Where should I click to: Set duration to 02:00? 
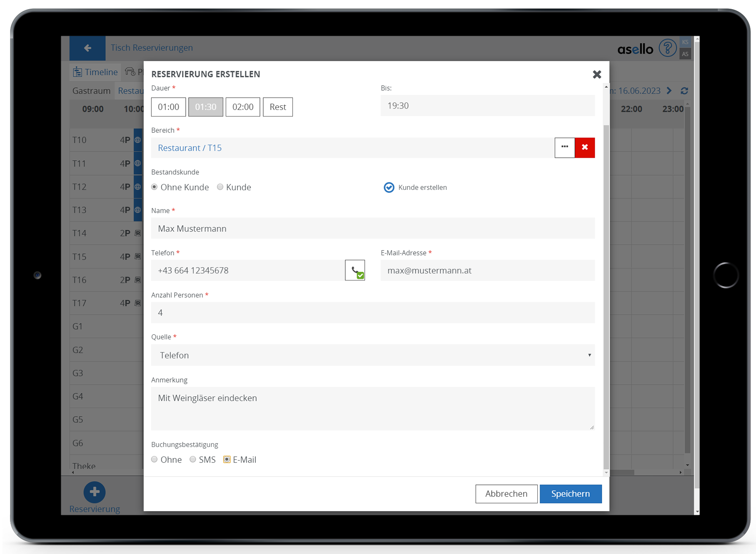click(x=243, y=107)
